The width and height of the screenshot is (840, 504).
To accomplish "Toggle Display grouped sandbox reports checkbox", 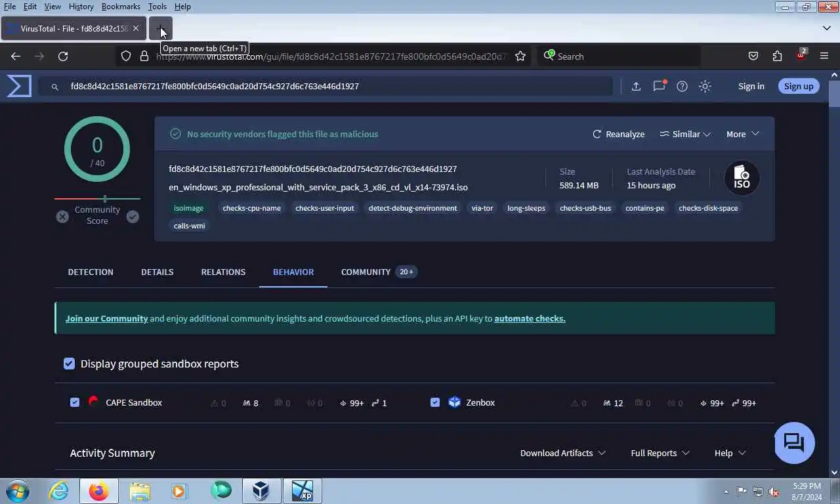I will (x=69, y=364).
